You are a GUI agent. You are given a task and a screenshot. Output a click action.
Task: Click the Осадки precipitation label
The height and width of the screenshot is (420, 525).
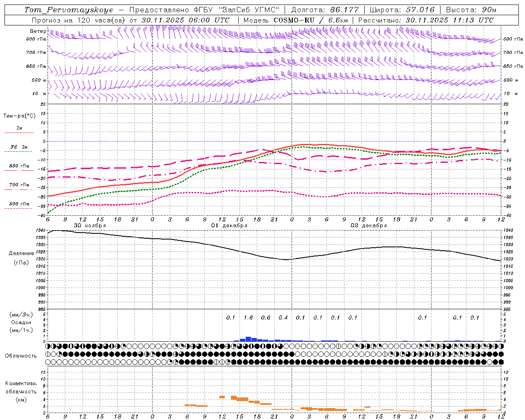[21, 322]
